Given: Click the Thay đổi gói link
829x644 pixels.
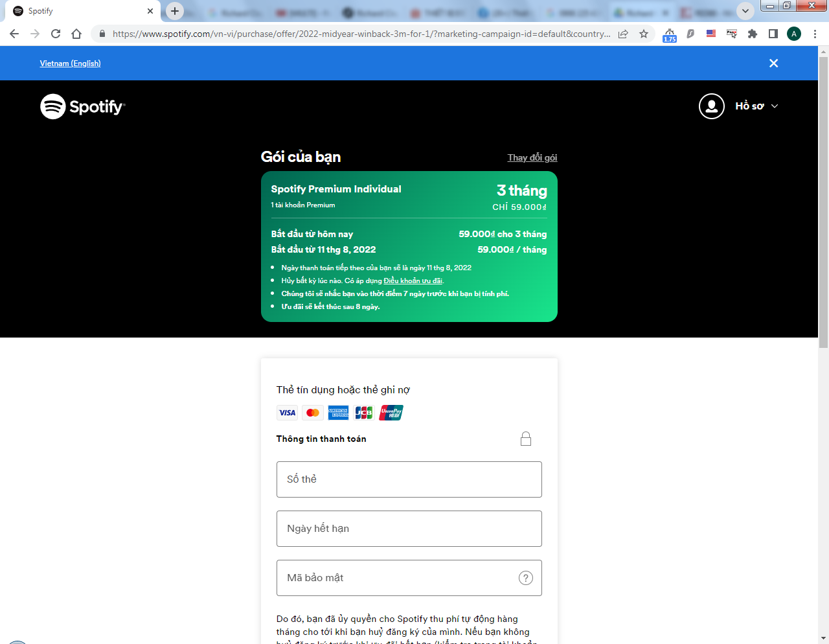Looking at the screenshot, I should point(532,157).
